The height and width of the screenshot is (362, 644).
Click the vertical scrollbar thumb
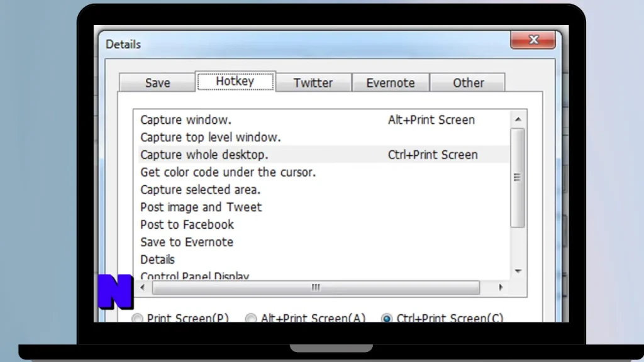coord(518,177)
